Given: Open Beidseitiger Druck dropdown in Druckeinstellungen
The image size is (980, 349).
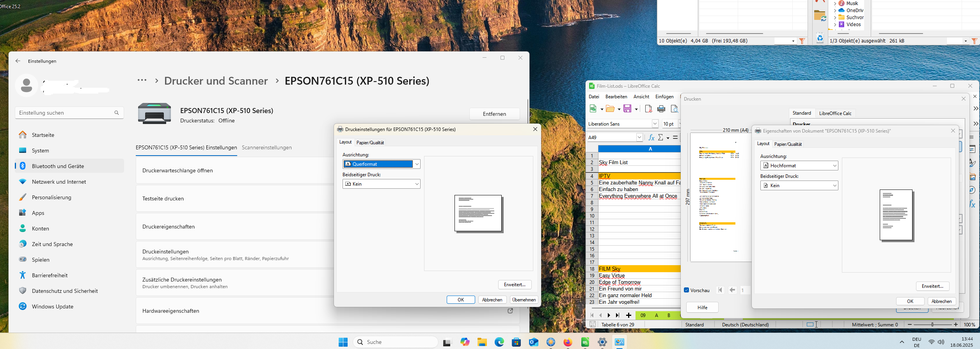Looking at the screenshot, I should 381,184.
